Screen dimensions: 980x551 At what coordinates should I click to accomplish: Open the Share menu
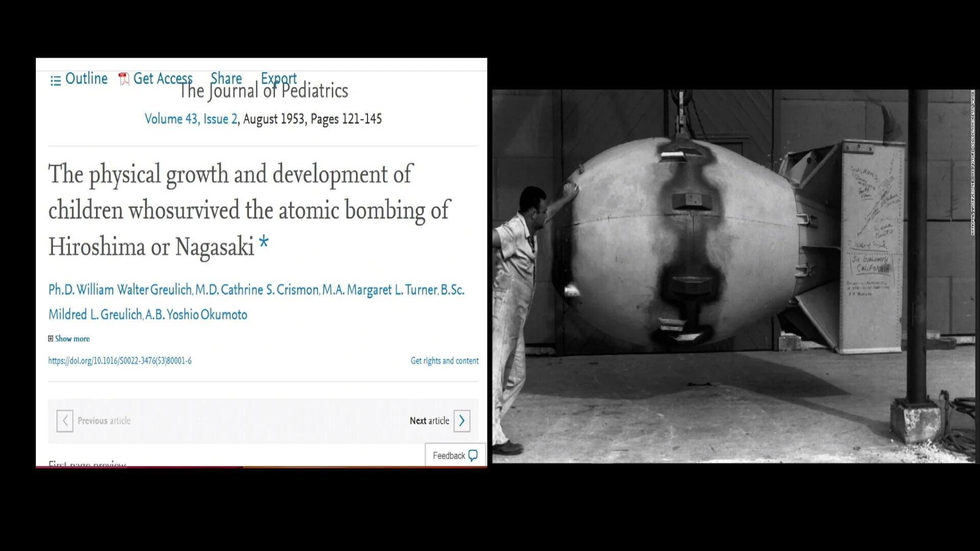coord(226,78)
